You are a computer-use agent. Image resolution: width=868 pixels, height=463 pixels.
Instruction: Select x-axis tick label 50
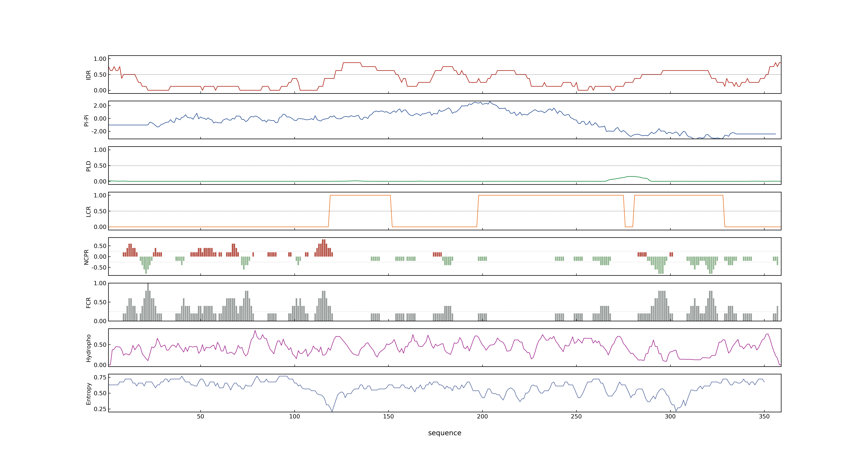pyautogui.click(x=201, y=416)
